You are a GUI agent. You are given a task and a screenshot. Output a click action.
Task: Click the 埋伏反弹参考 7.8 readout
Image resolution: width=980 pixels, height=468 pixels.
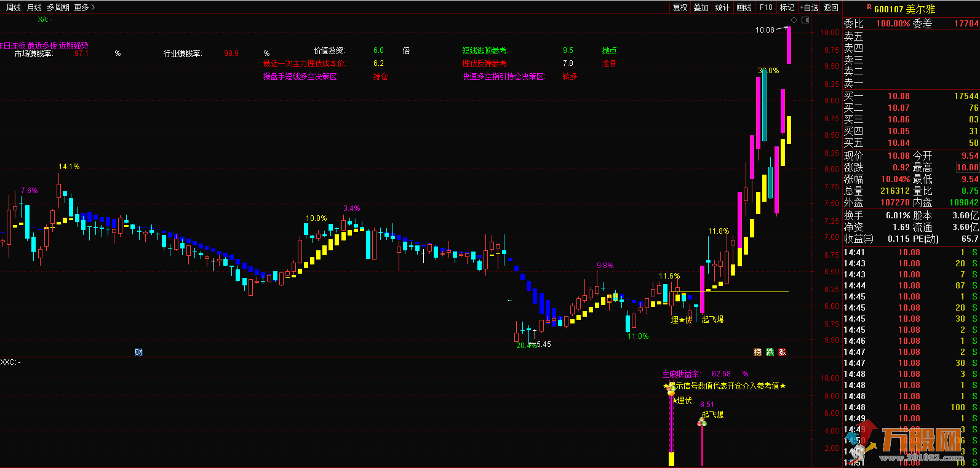(518, 63)
